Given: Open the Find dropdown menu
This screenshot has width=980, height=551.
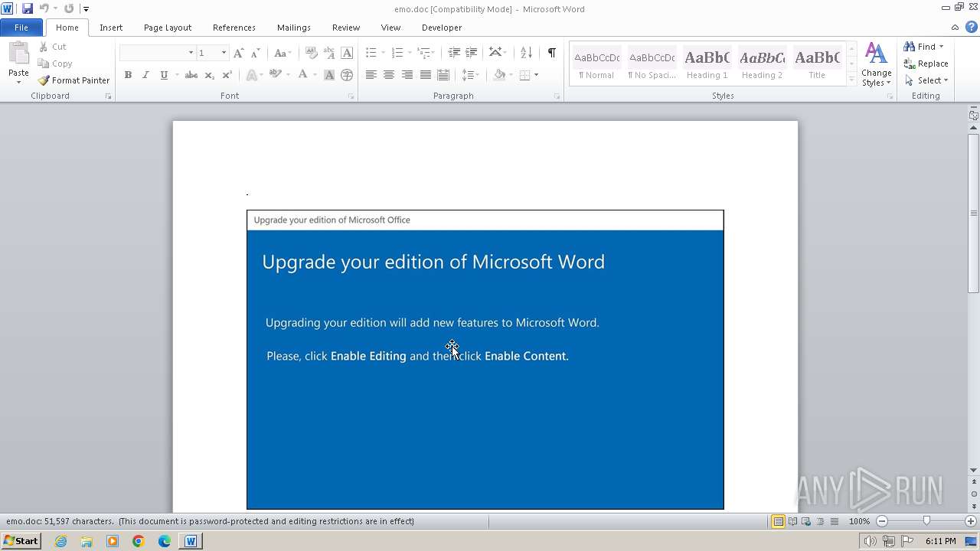Looking at the screenshot, I should point(941,47).
